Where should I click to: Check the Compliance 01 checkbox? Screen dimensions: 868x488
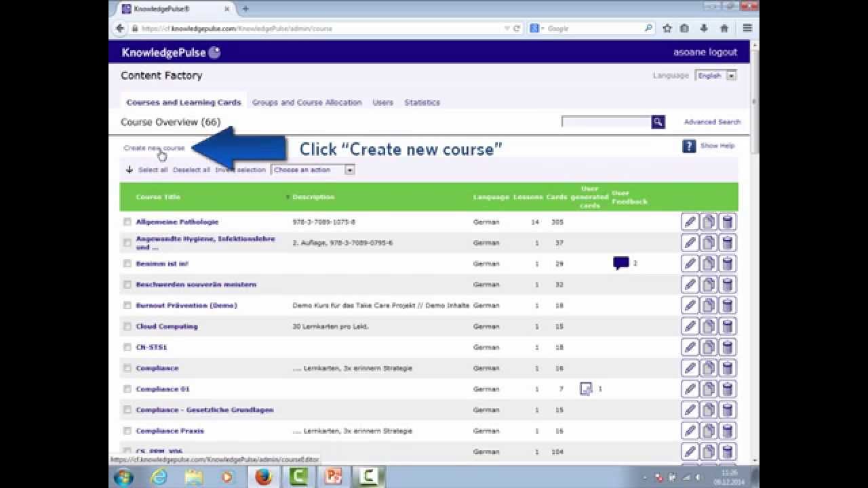(127, 389)
